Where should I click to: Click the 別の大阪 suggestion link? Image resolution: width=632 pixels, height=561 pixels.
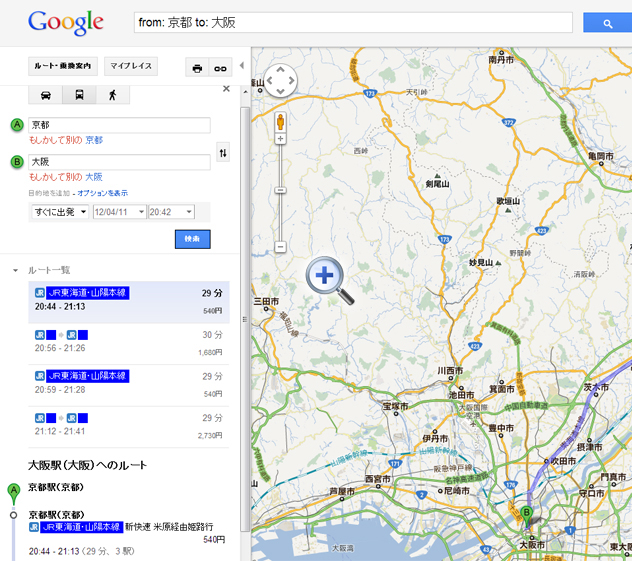94,177
